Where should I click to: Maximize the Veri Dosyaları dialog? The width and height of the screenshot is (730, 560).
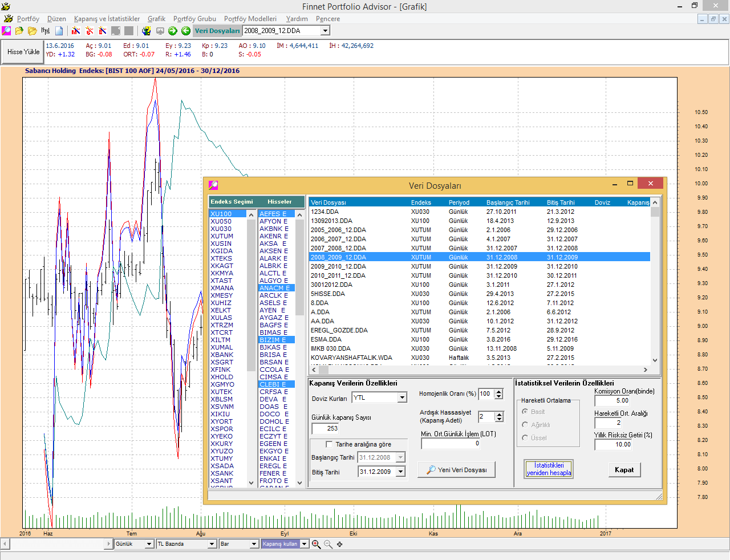pyautogui.click(x=630, y=183)
